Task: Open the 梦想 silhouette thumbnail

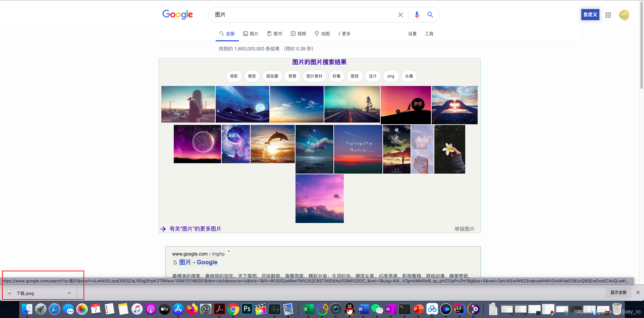Action: (406, 105)
